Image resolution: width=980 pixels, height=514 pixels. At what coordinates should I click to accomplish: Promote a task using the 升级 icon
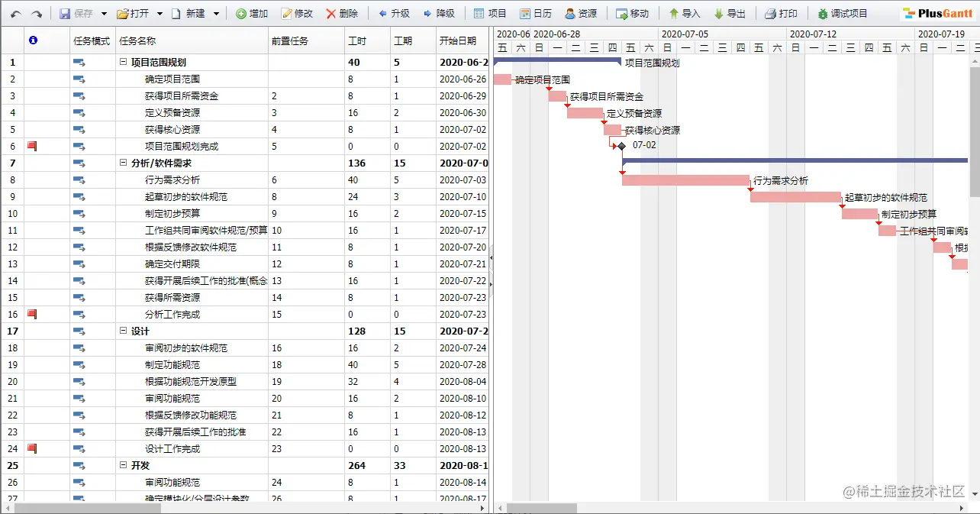coord(392,12)
